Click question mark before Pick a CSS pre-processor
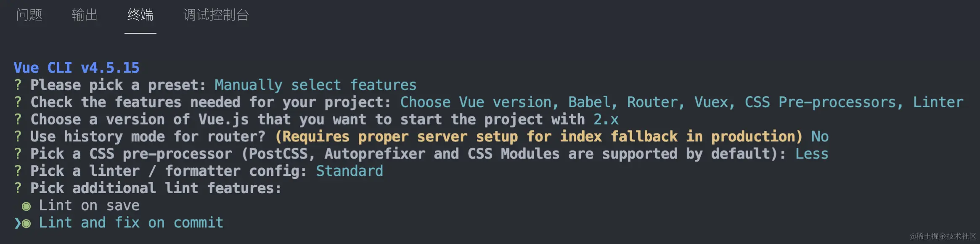This screenshot has height=244, width=980. click(18, 154)
